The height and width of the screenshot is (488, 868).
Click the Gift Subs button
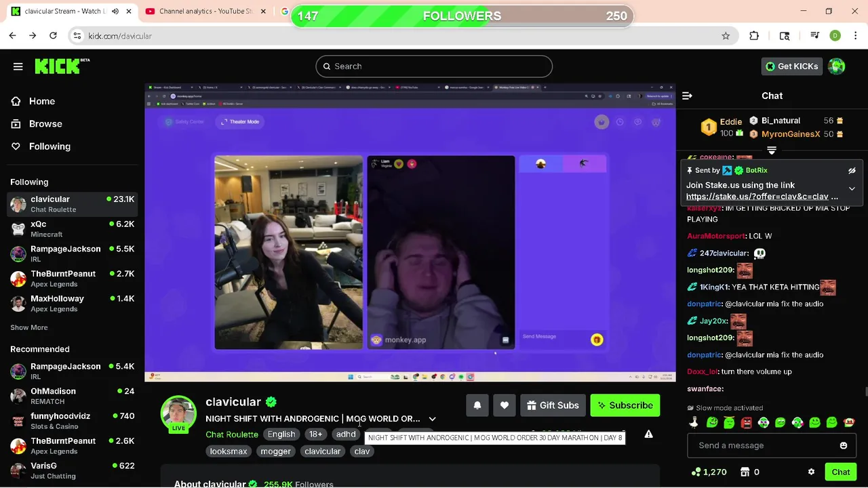click(x=553, y=405)
